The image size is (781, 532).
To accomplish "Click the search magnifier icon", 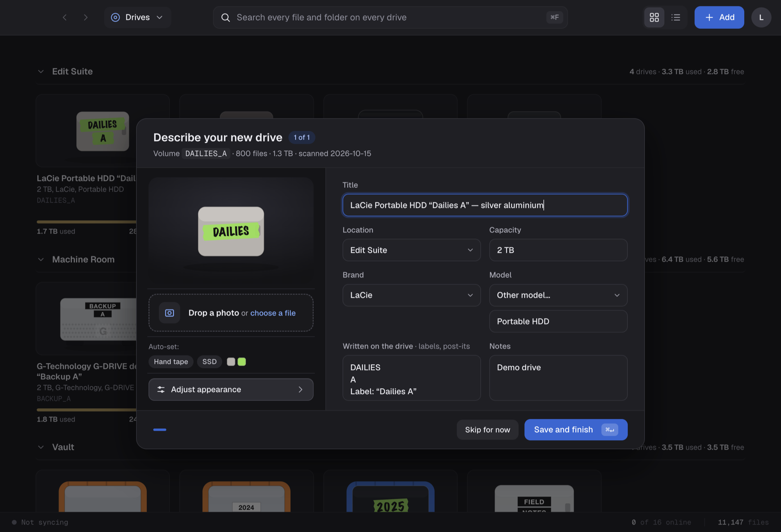I will pyautogui.click(x=225, y=17).
